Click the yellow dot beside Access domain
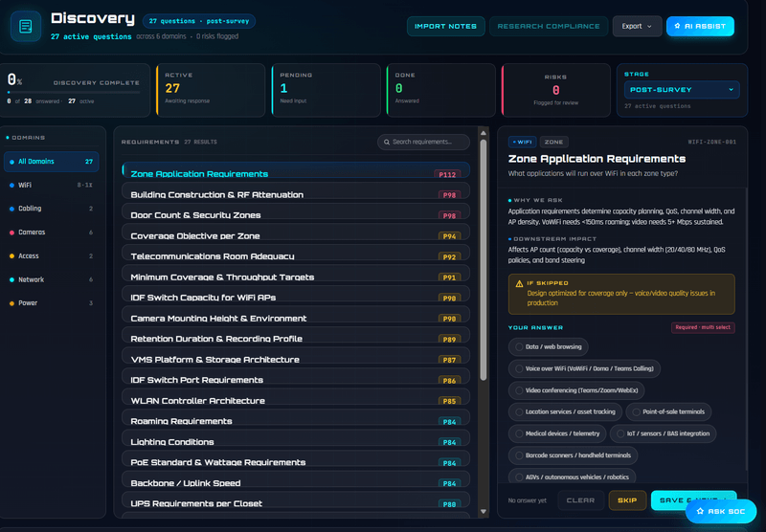766x532 pixels. [x=11, y=255]
